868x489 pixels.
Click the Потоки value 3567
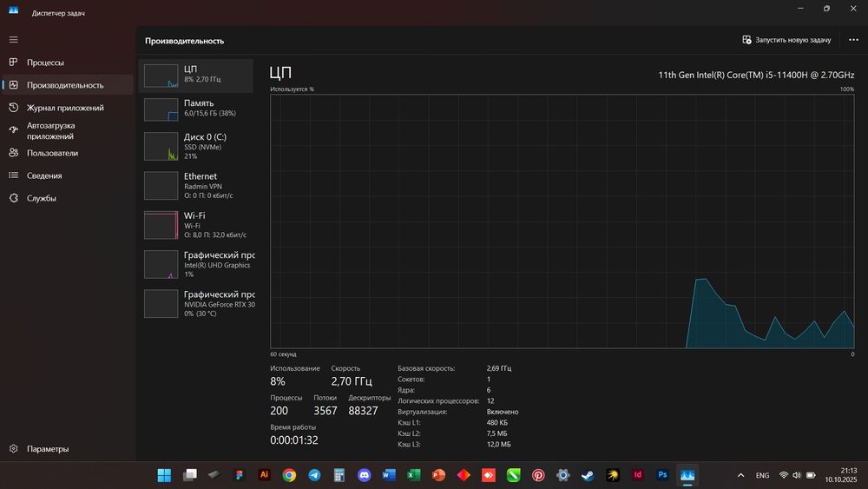point(325,410)
